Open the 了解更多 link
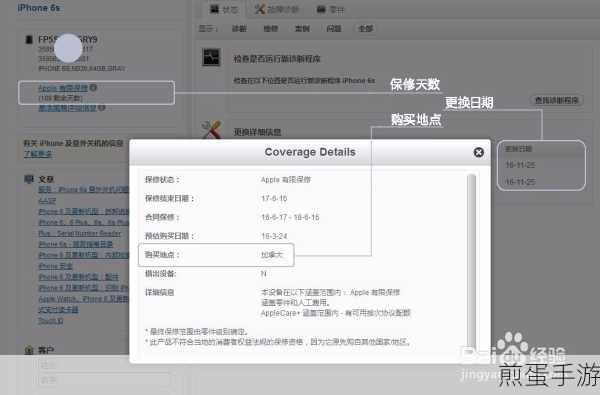Screen dimensions: 600x395 click(38, 154)
